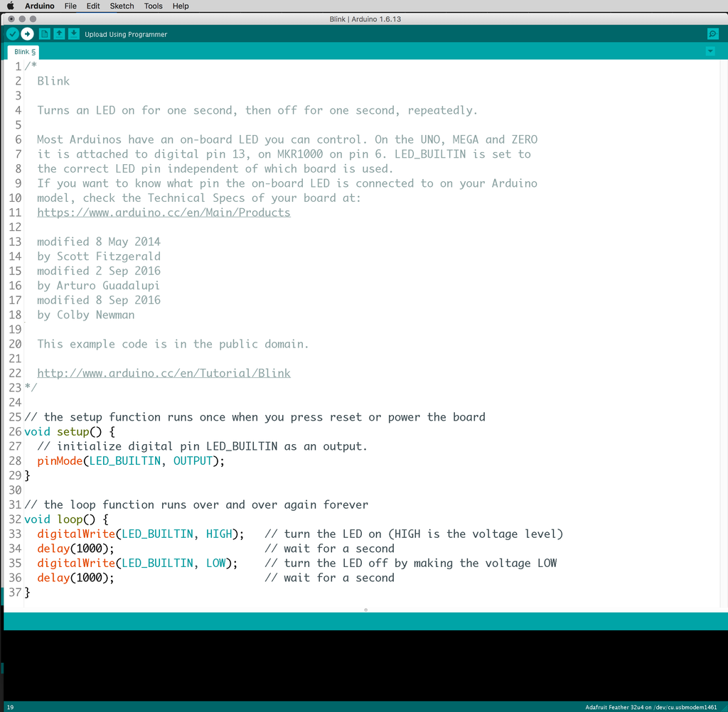This screenshot has height=712, width=728.
Task: Click the 'by Colby Newman' comment line
Action: [86, 315]
